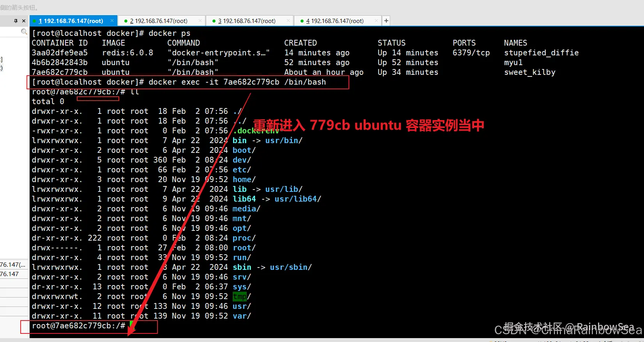Click '52 minutes ago' in CREATED column

coord(317,62)
